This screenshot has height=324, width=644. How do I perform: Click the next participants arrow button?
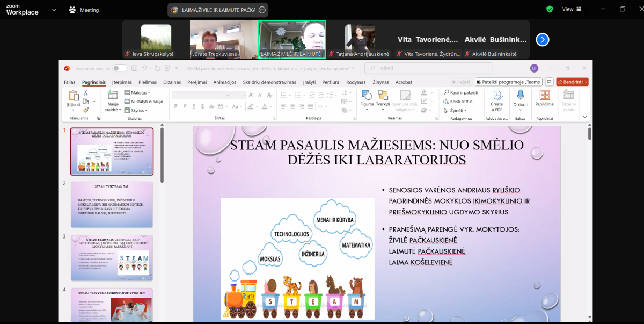tap(543, 40)
